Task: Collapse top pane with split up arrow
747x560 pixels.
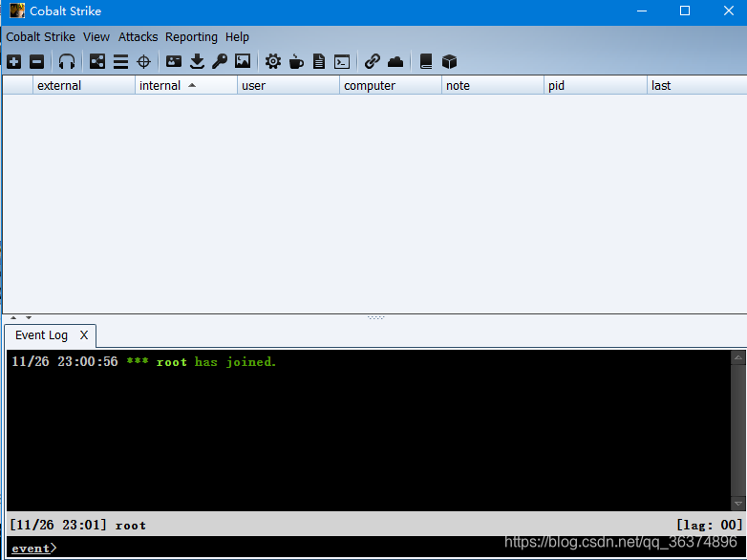Action: tap(13, 317)
